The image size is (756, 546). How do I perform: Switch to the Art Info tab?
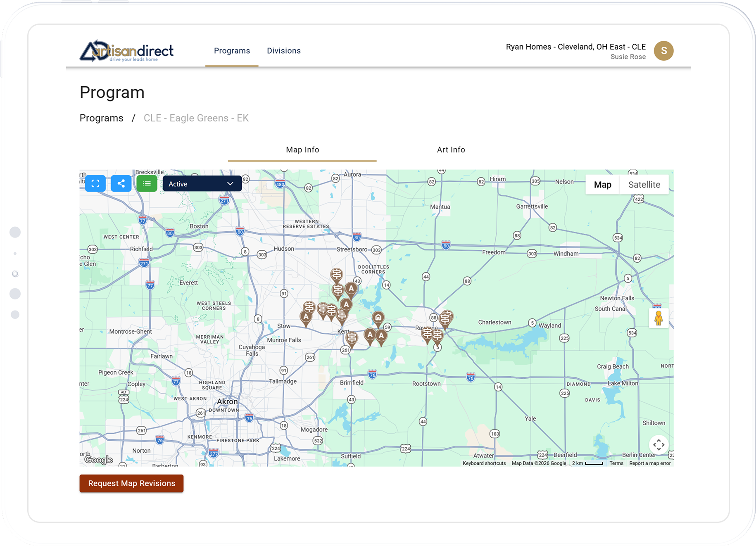click(x=451, y=150)
